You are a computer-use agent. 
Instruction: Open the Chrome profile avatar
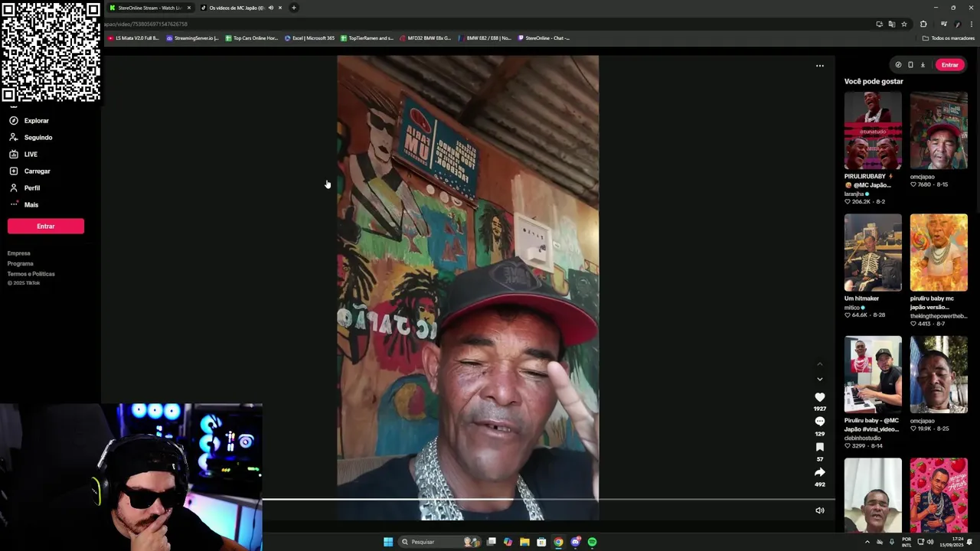click(x=958, y=24)
